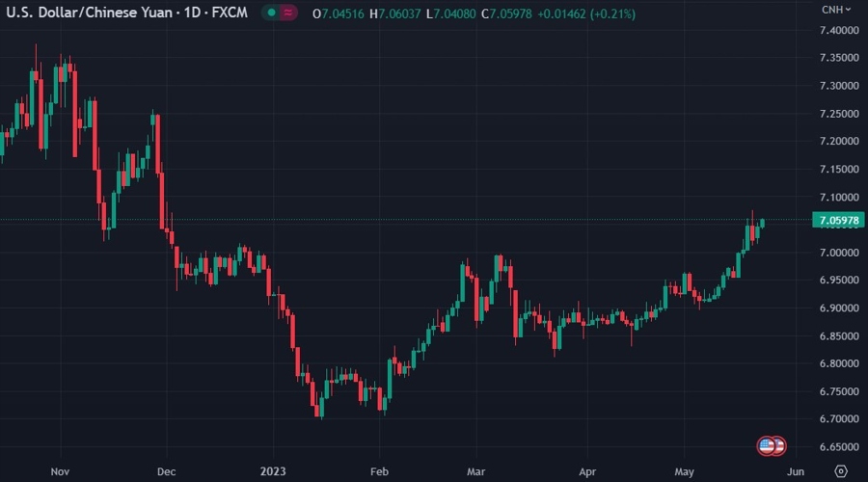Click the high value 7.06037
The height and width of the screenshot is (482, 868).
tap(399, 13)
